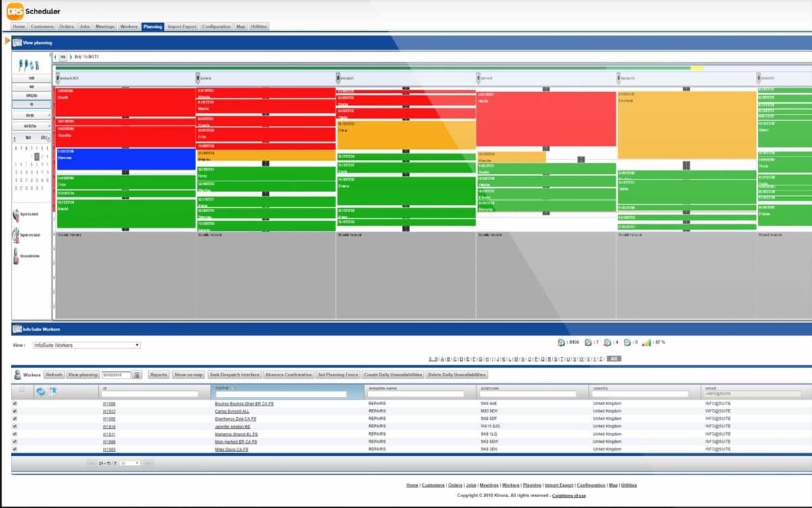Click the export icon in the grid header
Image resolution: width=812 pixels, height=508 pixels.
(x=53, y=391)
